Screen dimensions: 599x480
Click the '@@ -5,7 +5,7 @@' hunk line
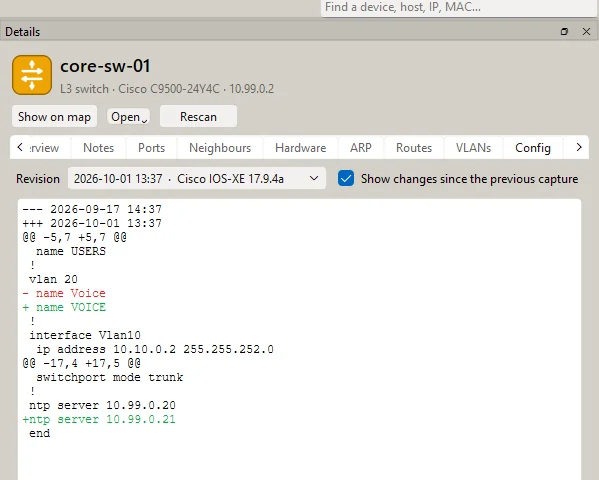74,237
